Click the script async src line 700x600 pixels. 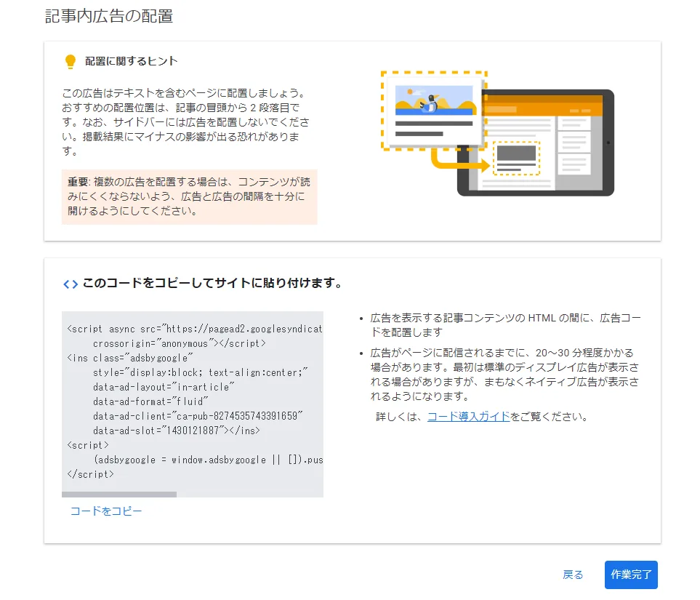(x=194, y=329)
